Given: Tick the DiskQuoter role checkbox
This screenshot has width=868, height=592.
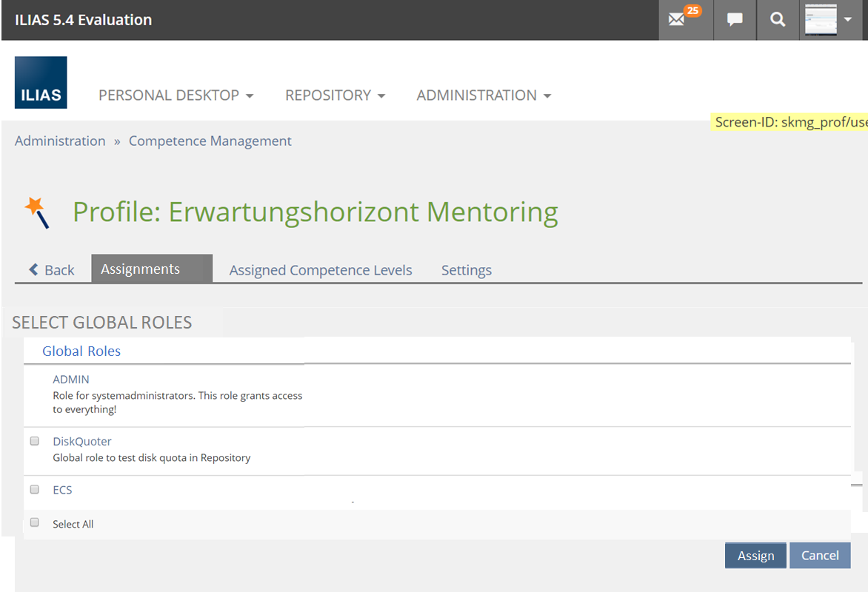Looking at the screenshot, I should tap(34, 441).
